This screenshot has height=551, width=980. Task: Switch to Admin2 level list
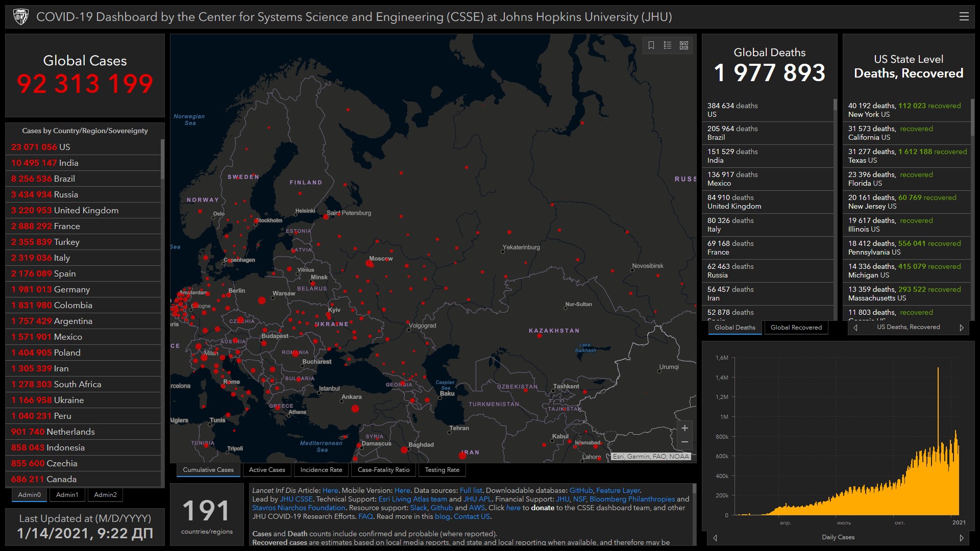[105, 494]
